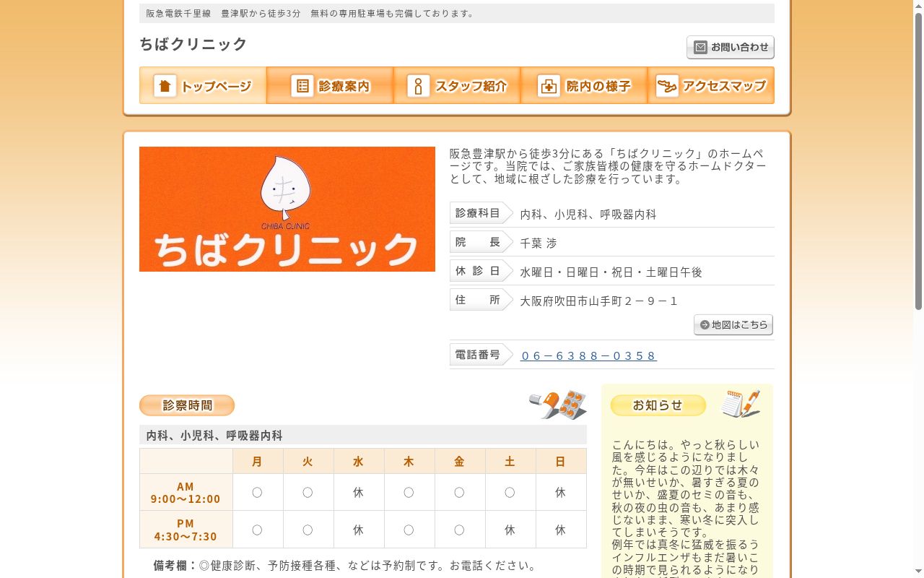Click the arrow icon on 地図はこちら button
This screenshot has height=578, width=924.
coord(705,325)
